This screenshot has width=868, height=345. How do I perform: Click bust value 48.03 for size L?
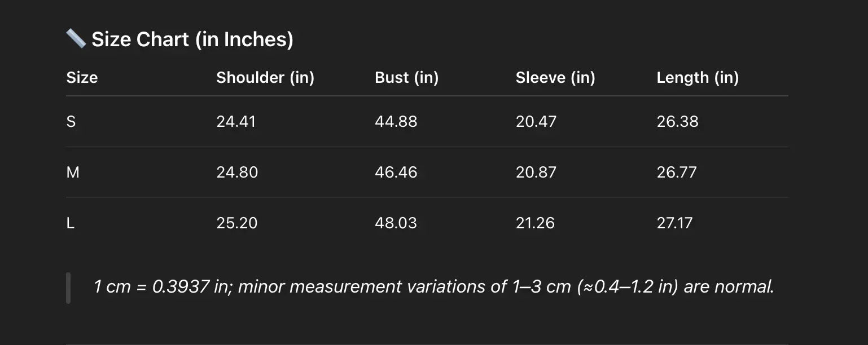pyautogui.click(x=396, y=223)
